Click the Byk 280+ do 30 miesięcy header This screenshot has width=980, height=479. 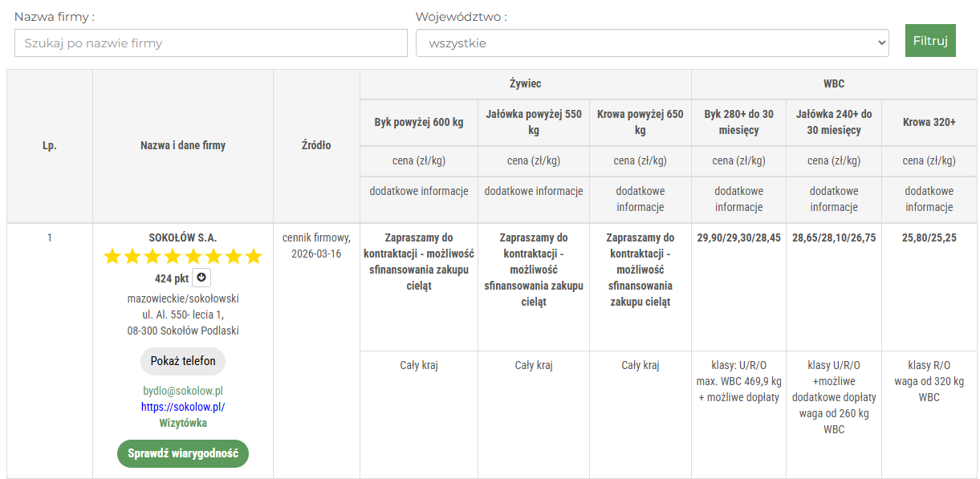(x=738, y=122)
